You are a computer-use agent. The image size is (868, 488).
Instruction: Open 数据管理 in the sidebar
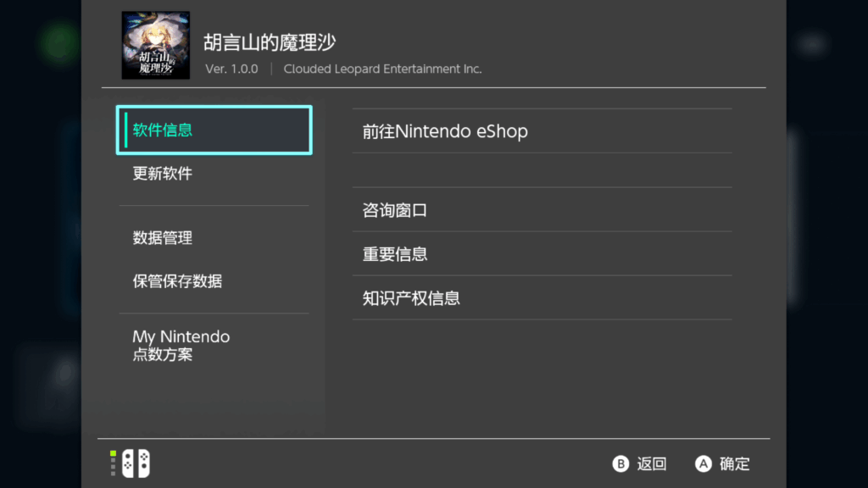(214, 238)
